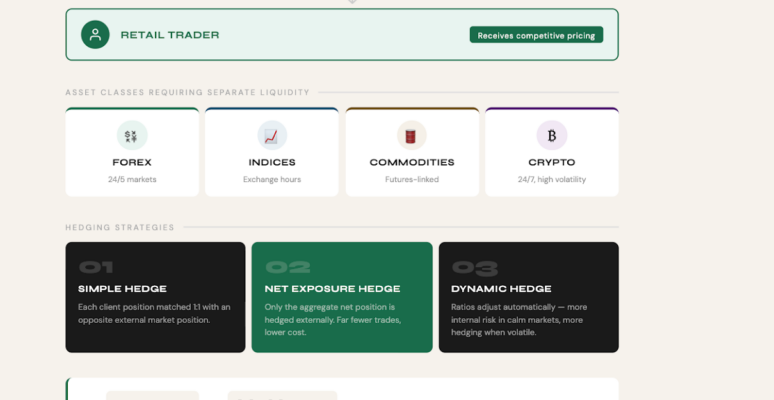The image size is (774, 400).
Task: Click the 03 number on Dynamic Hedge
Action: pos(475,267)
